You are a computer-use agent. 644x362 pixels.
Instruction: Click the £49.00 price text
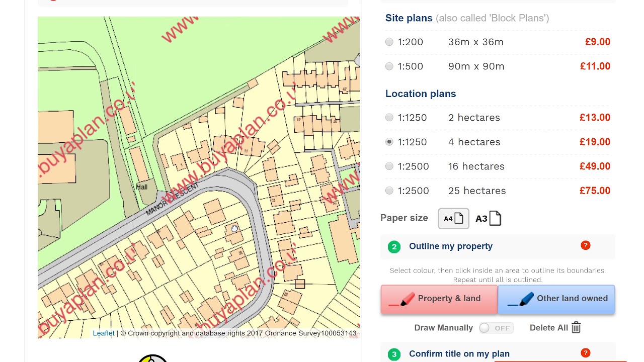pos(595,166)
